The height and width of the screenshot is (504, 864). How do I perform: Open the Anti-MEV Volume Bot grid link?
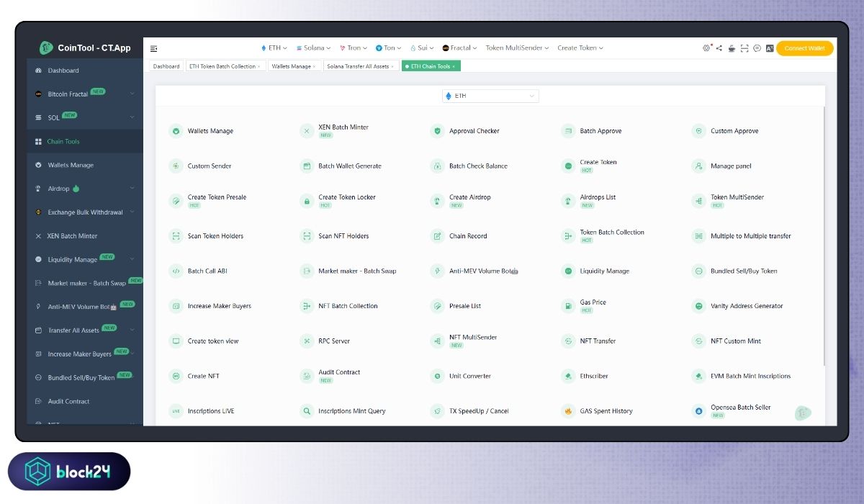(484, 271)
